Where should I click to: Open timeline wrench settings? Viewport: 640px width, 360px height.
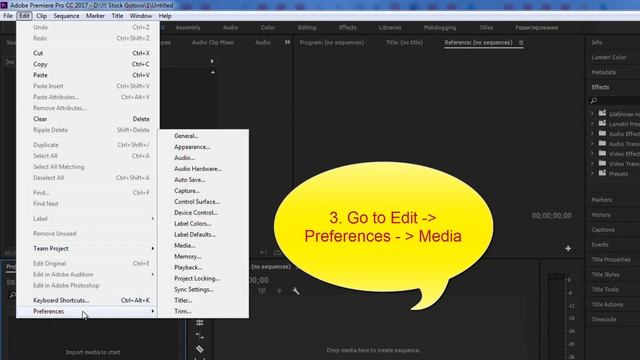296,291
